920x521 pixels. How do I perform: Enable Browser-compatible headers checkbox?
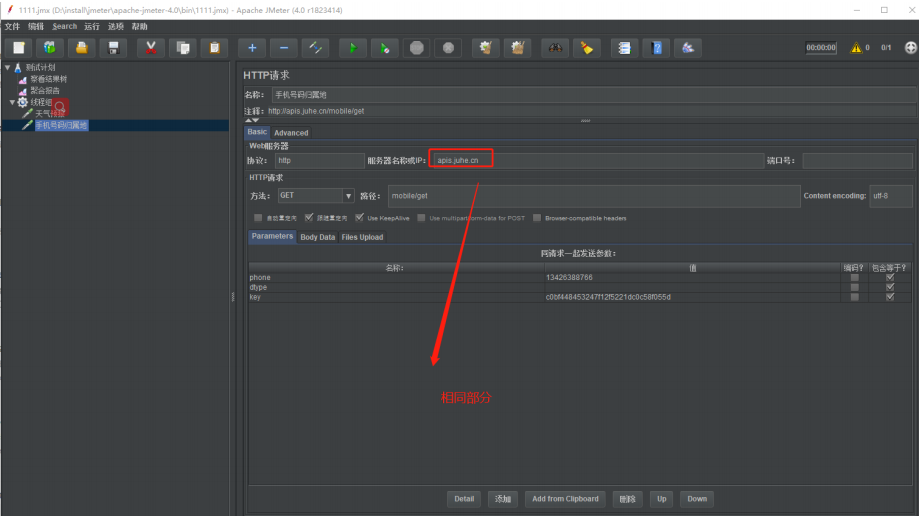click(x=537, y=218)
